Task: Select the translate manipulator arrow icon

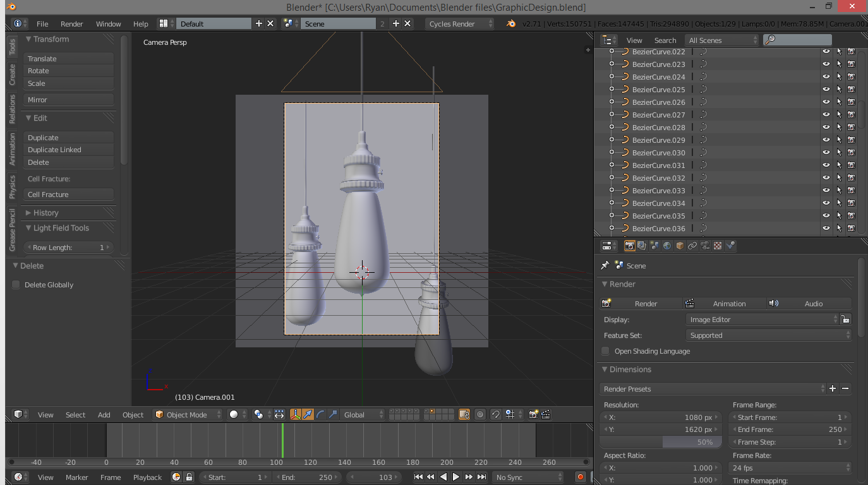Action: (x=308, y=414)
